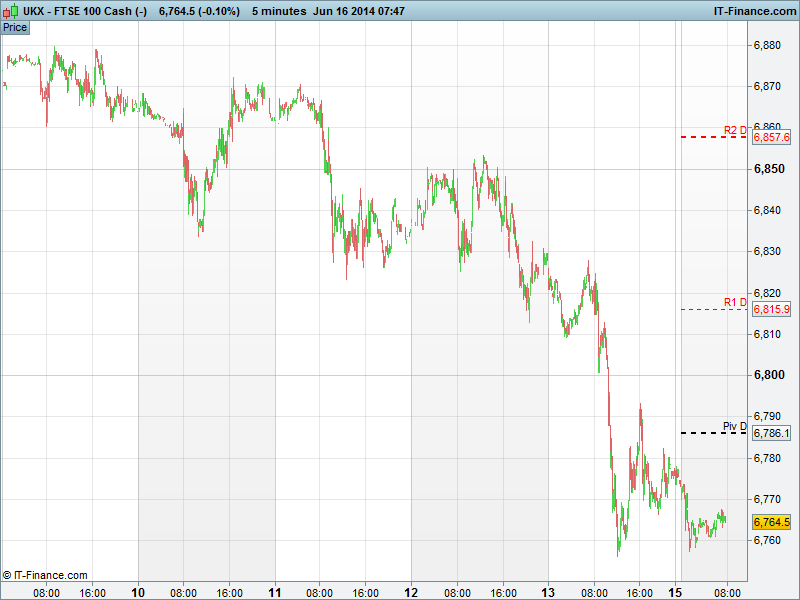The image size is (800, 600).
Task: Click the candlestick chart icon in title bar
Action: coord(10,10)
